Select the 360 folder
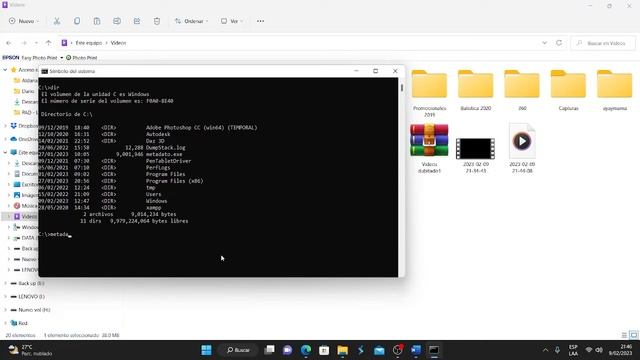Viewport: 640px width, 360px height. 522,90
